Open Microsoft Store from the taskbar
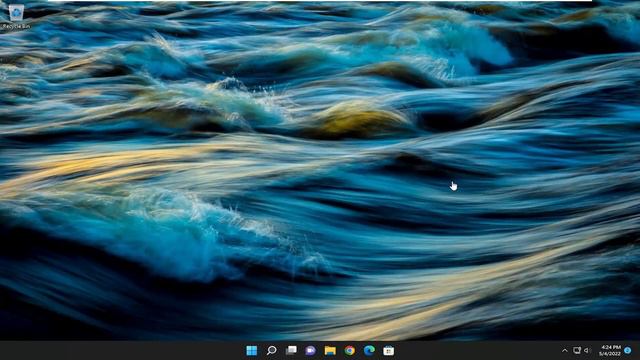This screenshot has width=640, height=360. click(389, 350)
